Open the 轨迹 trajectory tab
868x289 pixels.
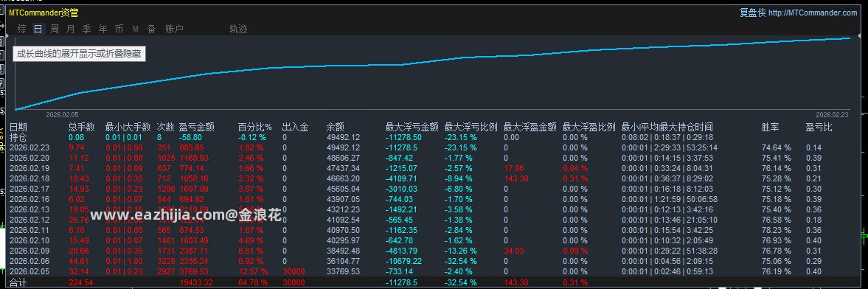(239, 29)
